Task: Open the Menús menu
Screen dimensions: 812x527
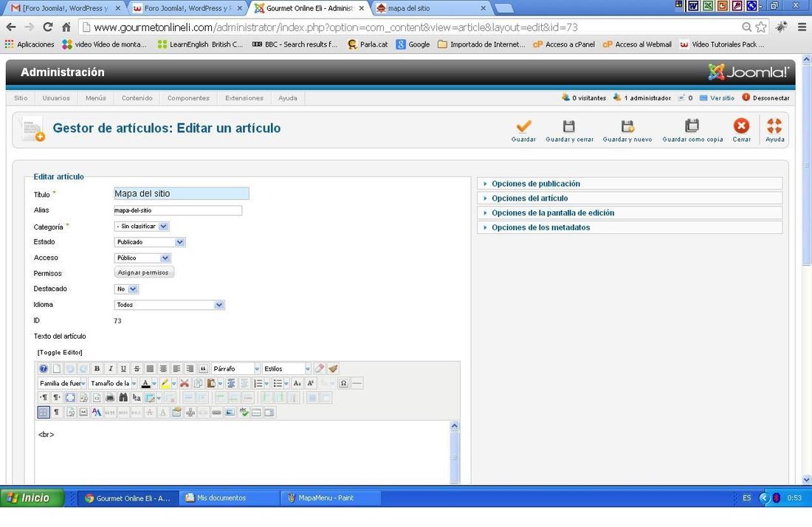Action: pyautogui.click(x=96, y=98)
